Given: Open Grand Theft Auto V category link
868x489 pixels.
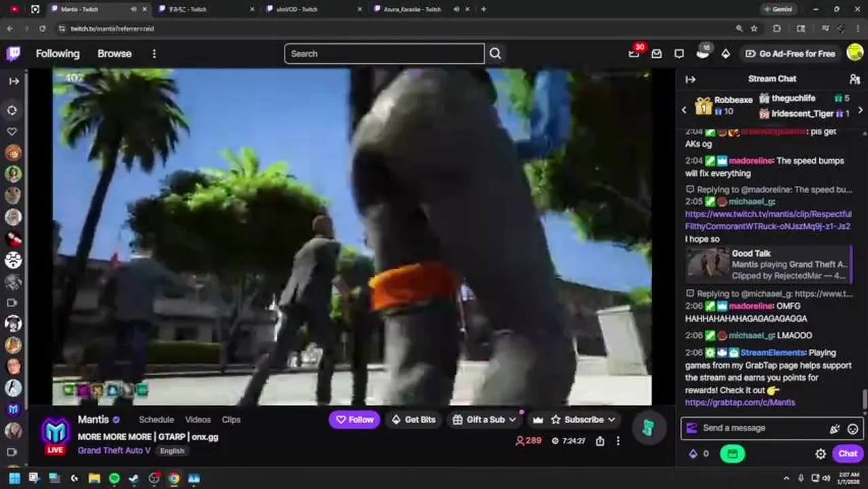Looking at the screenshot, I should 114,450.
